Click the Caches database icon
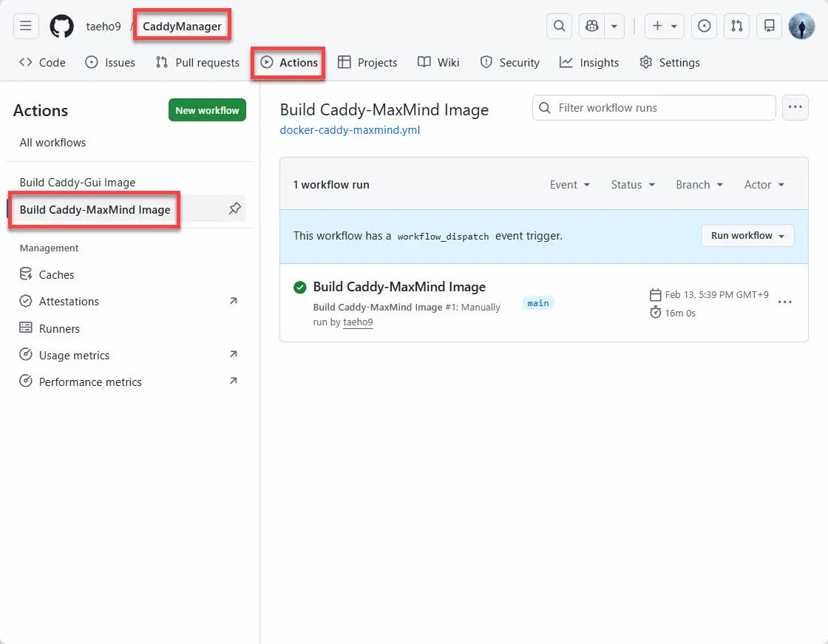The width and height of the screenshot is (828, 644). click(x=26, y=274)
